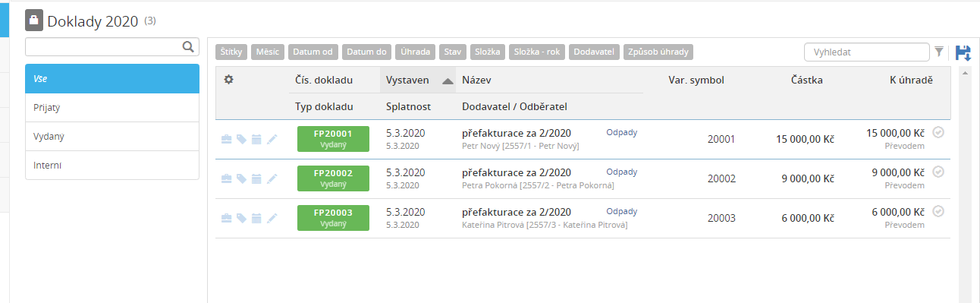This screenshot has height=303, width=980.
Task: Focus the Vyhledat search field
Action: point(866,52)
